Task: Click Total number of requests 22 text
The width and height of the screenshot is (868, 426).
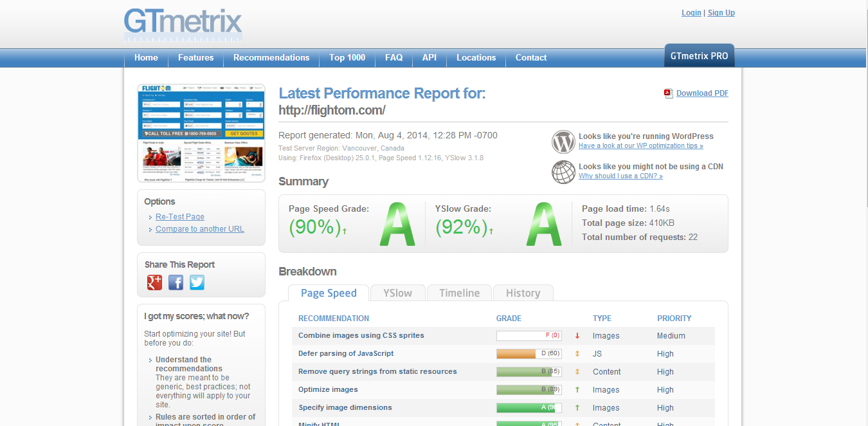Action: click(x=640, y=237)
